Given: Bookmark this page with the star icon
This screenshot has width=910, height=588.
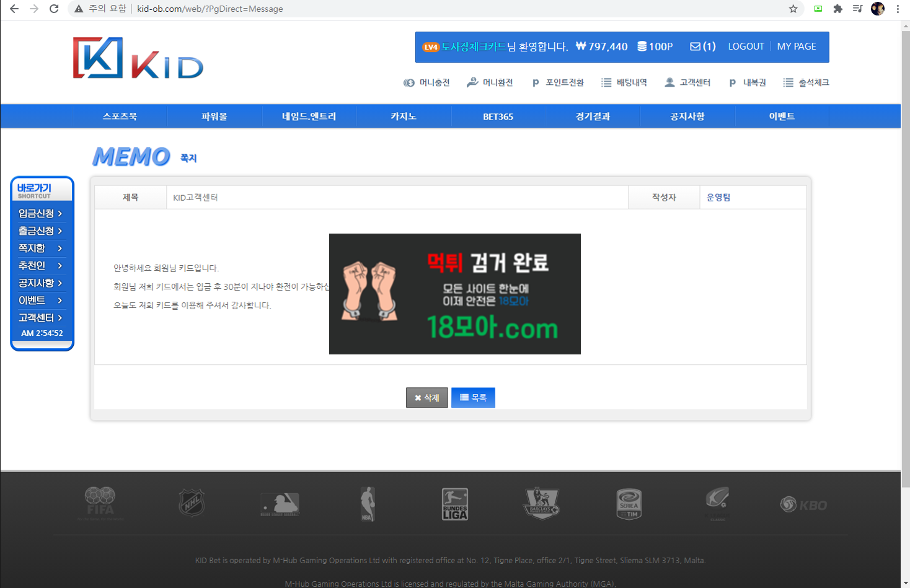Looking at the screenshot, I should tap(793, 9).
